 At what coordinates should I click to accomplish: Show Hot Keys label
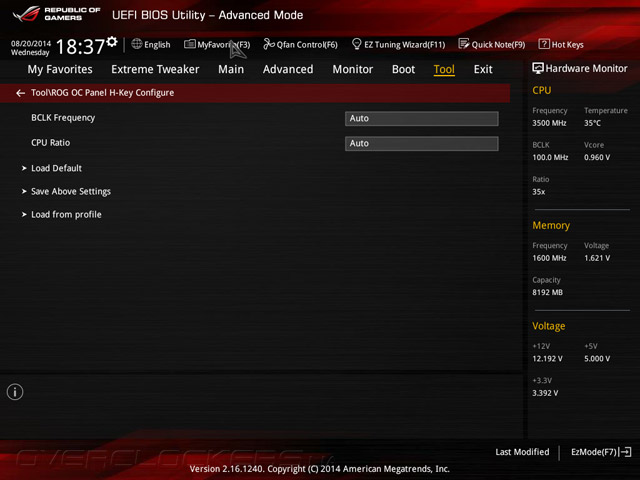pos(568,44)
